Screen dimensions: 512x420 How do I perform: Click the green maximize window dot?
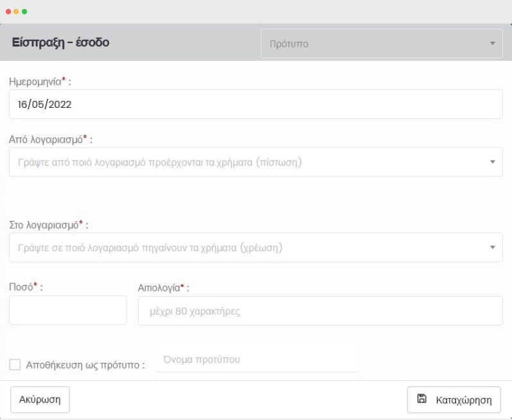(24, 12)
